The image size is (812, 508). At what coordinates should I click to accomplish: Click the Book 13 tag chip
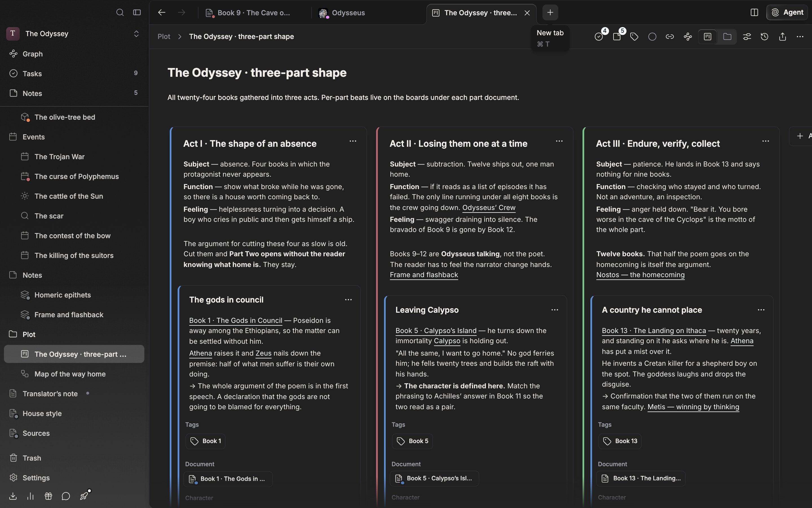(x=620, y=441)
